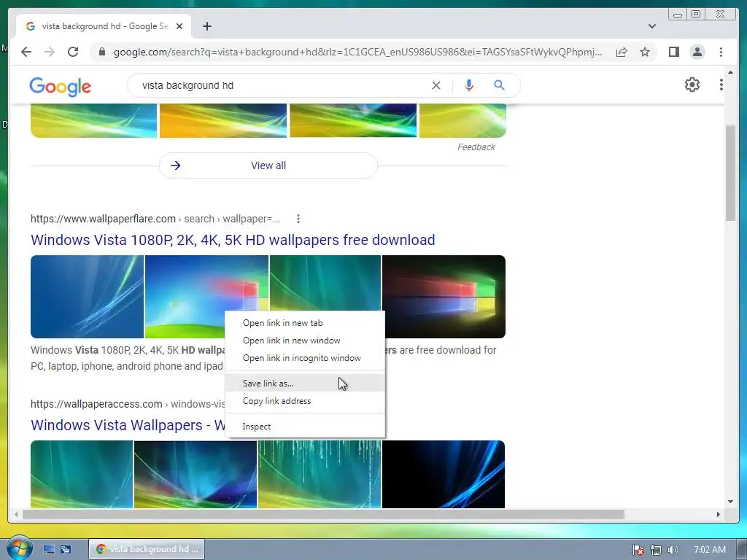Image resolution: width=747 pixels, height=560 pixels.
Task: Open Chrome's three-dot menu
Action: coord(721,52)
